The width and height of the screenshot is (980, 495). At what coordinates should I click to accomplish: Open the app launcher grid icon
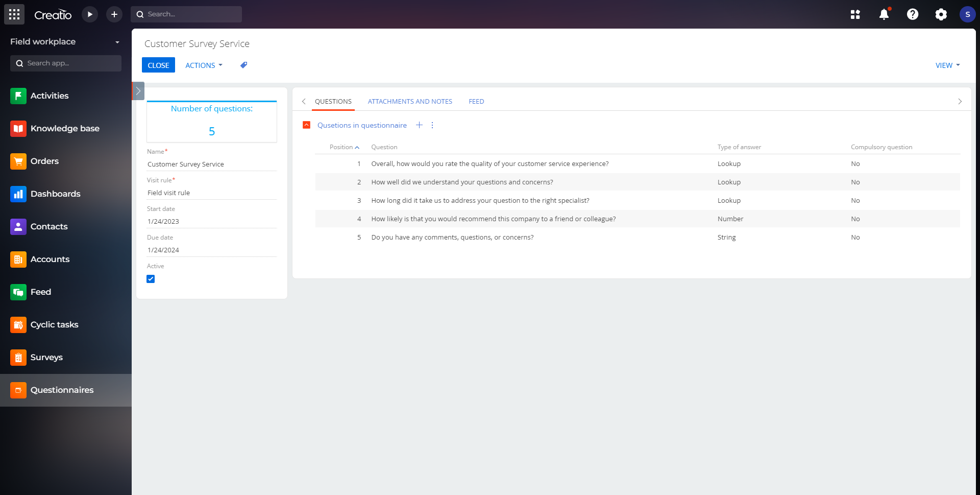pos(14,14)
